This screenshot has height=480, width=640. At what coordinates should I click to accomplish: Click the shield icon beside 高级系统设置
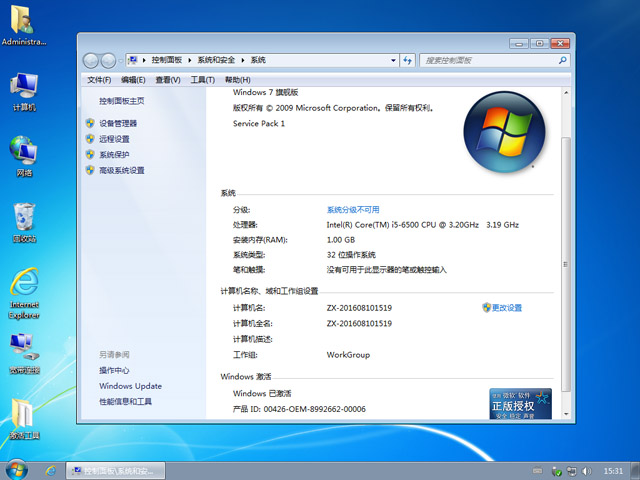click(90, 170)
